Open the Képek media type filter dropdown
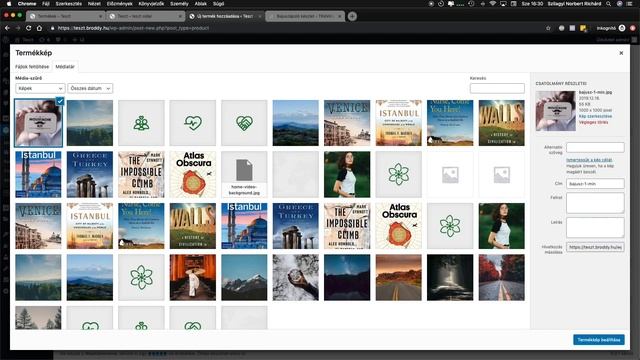This screenshot has height=360, width=640. pyautogui.click(x=40, y=88)
